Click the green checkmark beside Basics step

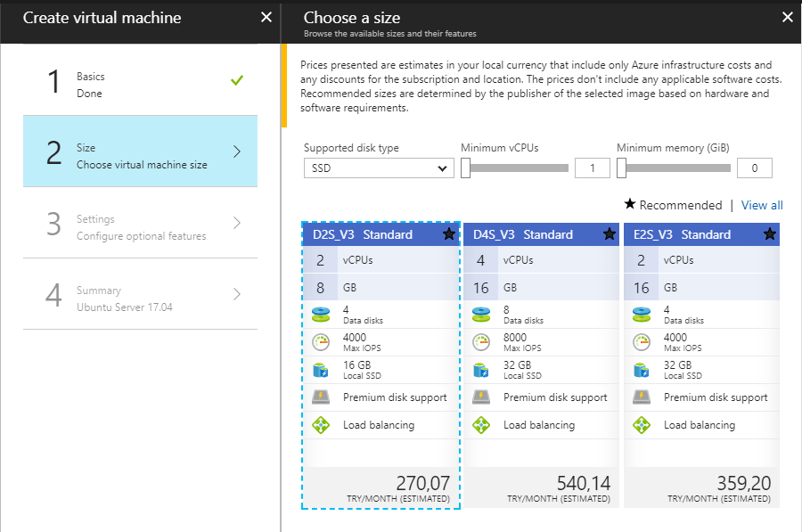237,80
